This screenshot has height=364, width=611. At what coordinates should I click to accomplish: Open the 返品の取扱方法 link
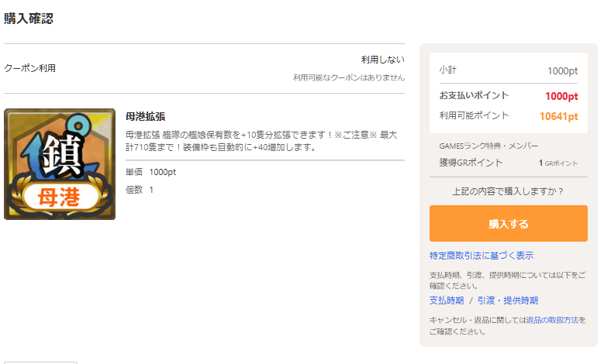(x=551, y=320)
